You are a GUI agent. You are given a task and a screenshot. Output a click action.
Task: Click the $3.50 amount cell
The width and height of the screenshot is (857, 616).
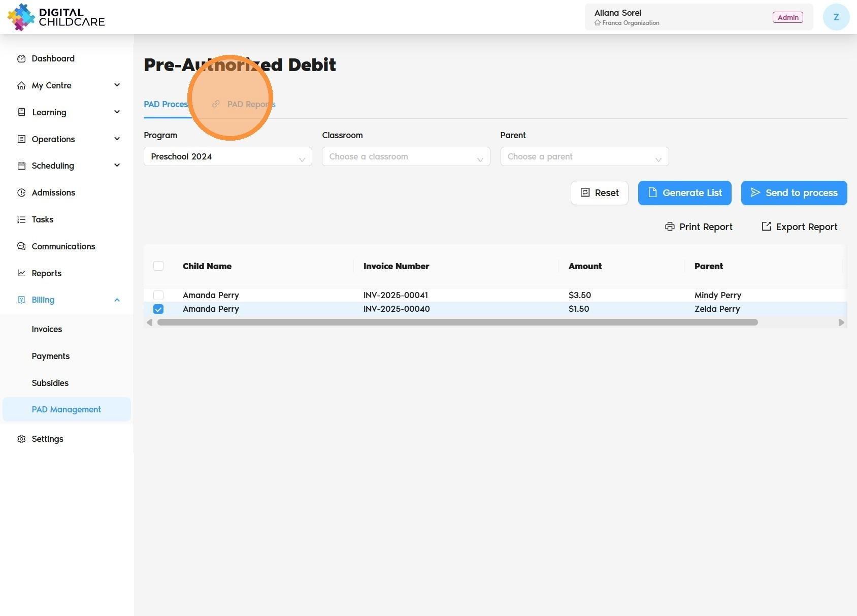click(580, 295)
